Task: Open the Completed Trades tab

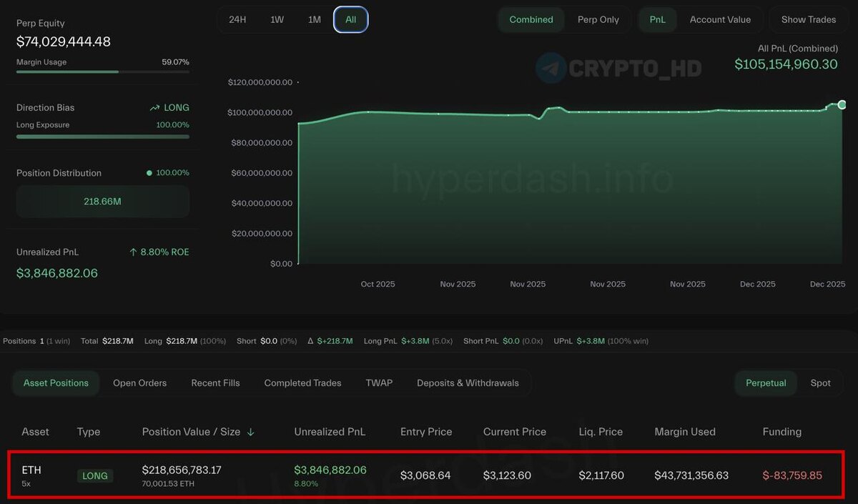Action: tap(303, 383)
